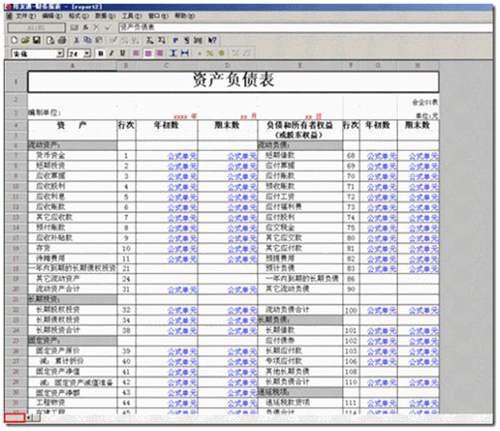Open print preview from toolbar
This screenshot has width=500, height=431.
(x=51, y=41)
